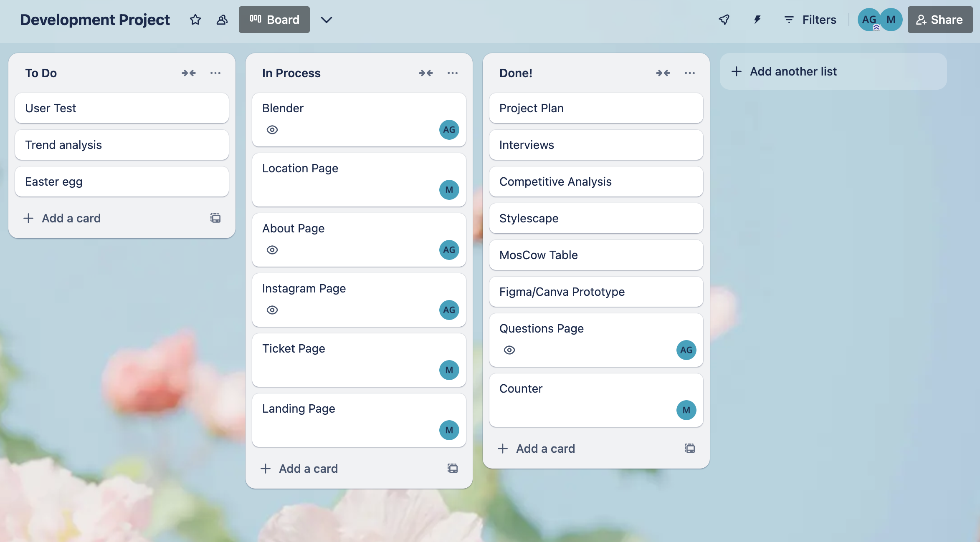Screen dimensions: 980x542
Task: Create card from template in the To Do list
Action: 215,218
